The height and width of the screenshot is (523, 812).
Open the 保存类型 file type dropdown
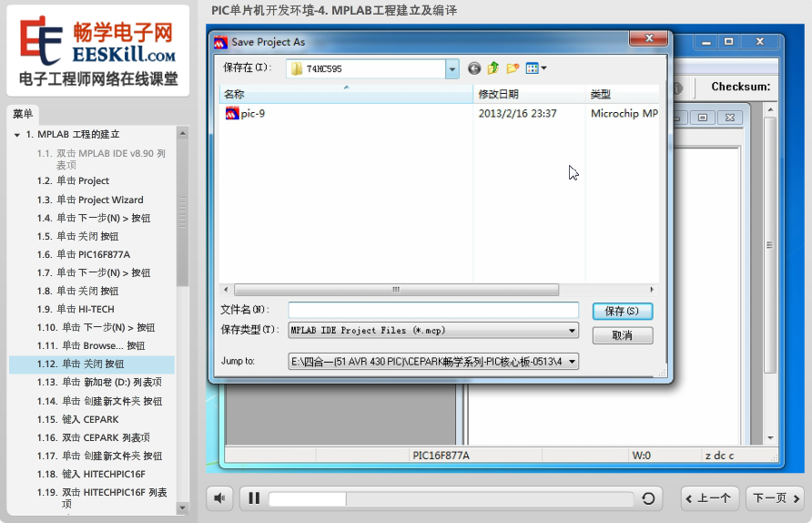(x=433, y=330)
